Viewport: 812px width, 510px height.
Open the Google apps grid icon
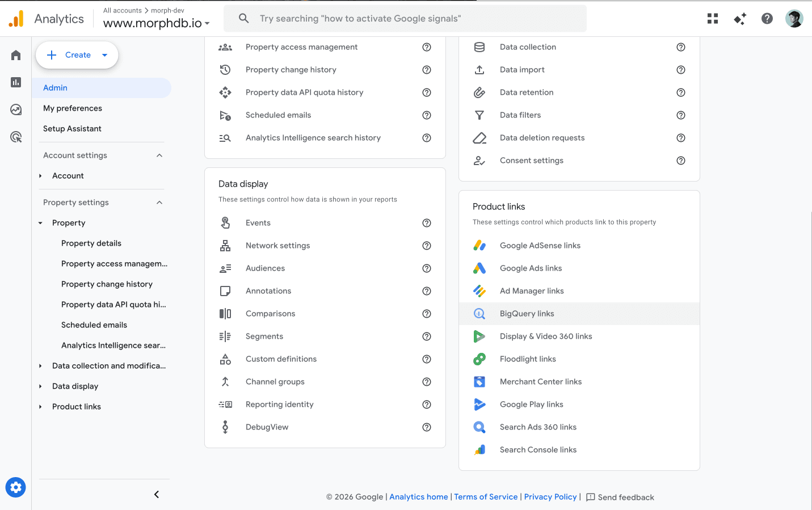(713, 19)
